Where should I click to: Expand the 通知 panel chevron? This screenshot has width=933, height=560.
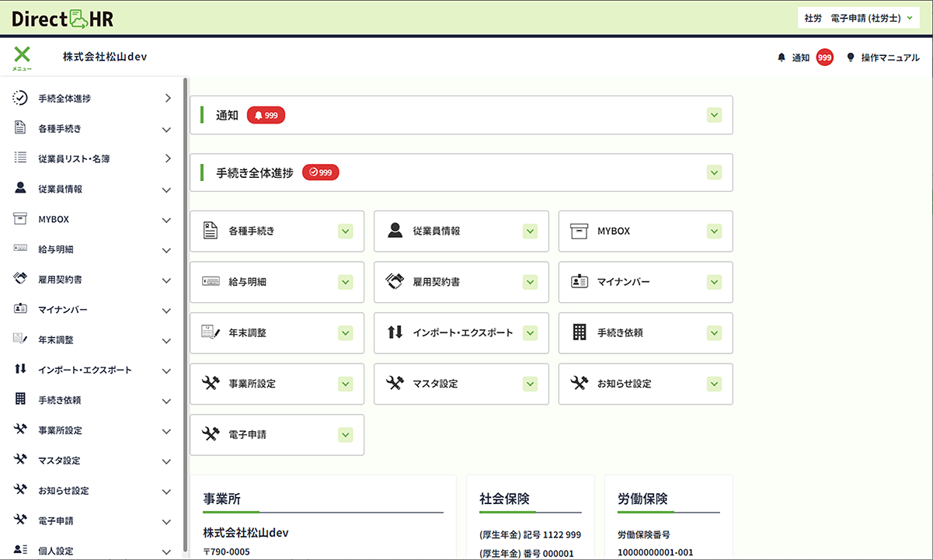coord(713,114)
